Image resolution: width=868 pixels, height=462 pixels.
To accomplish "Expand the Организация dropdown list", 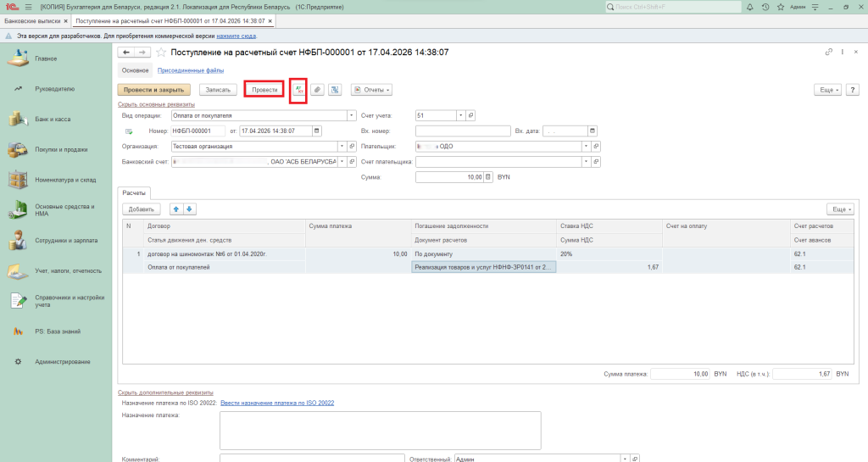I will coord(342,147).
